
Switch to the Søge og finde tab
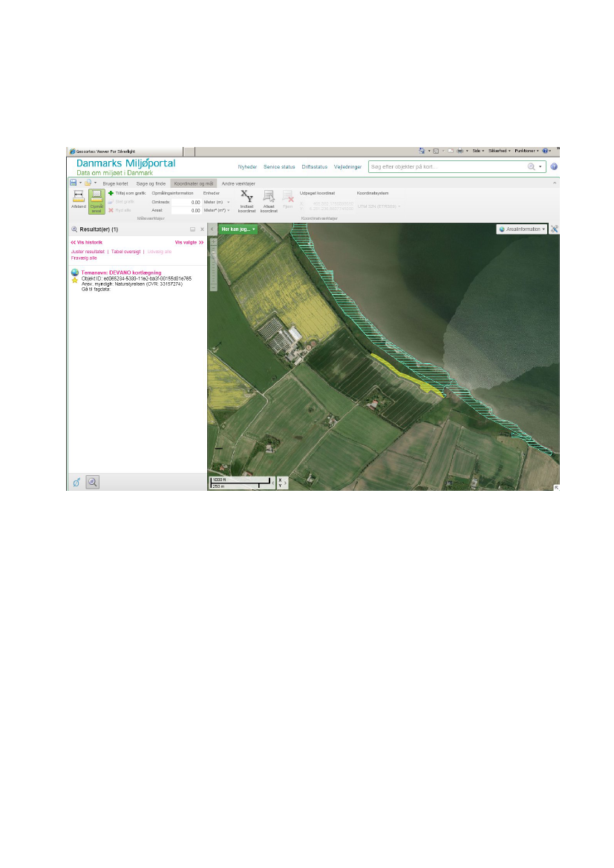[151, 183]
